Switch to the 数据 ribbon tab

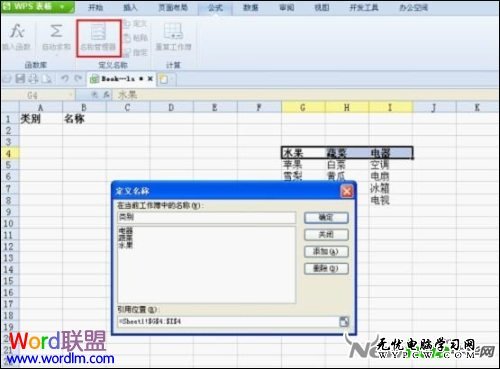tap(251, 7)
